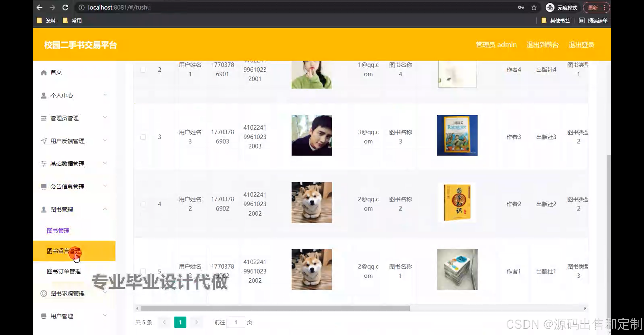Image resolution: width=644 pixels, height=335 pixels.
Task: Click the home icon beside 首页
Action: click(x=43, y=72)
